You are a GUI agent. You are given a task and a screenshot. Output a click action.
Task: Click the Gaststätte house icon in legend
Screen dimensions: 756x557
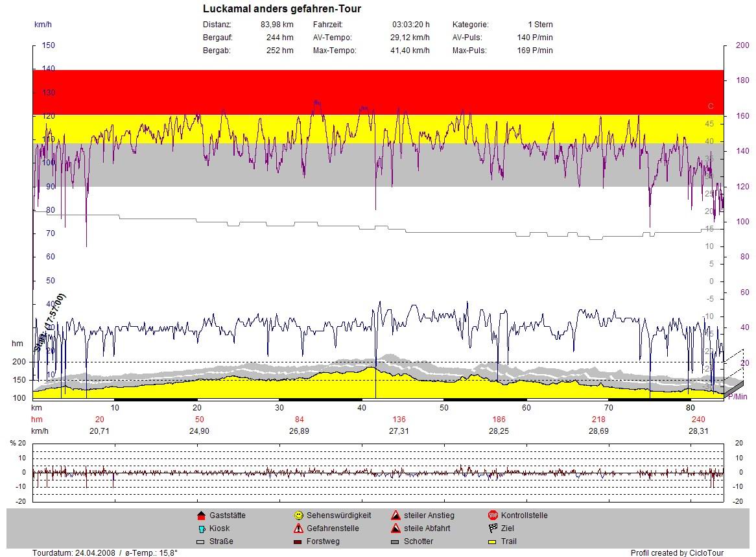200,516
